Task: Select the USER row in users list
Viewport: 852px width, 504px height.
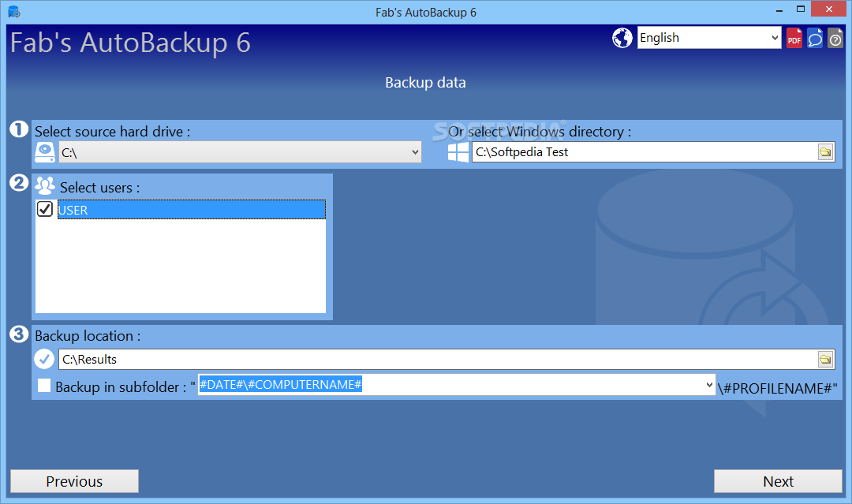Action: [x=192, y=210]
